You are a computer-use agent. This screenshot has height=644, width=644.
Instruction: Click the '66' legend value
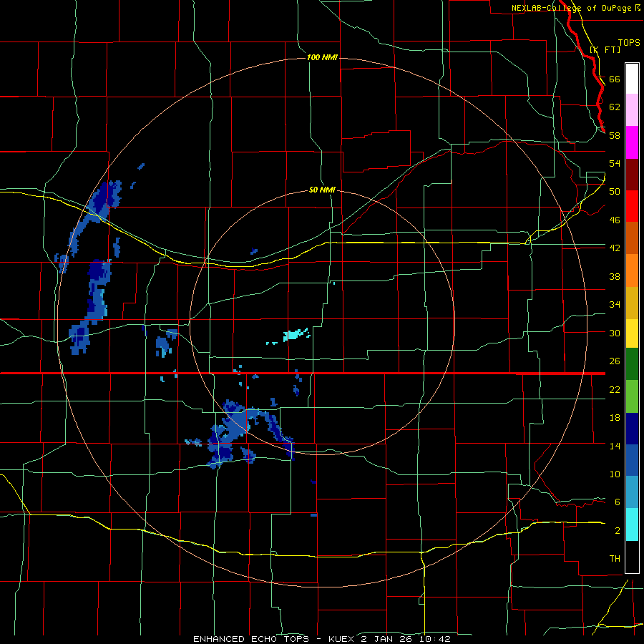click(615, 79)
